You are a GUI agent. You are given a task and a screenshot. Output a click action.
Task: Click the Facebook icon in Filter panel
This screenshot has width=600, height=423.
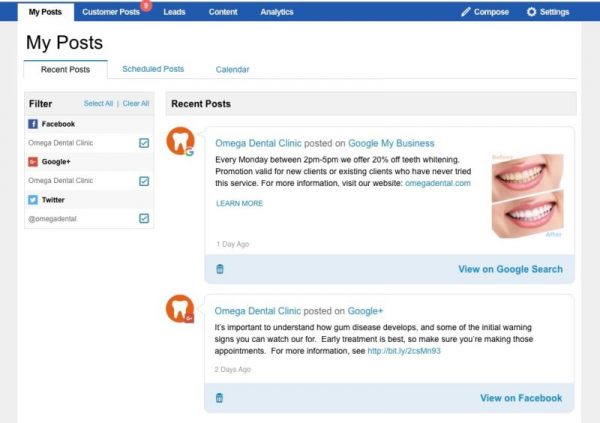33,124
